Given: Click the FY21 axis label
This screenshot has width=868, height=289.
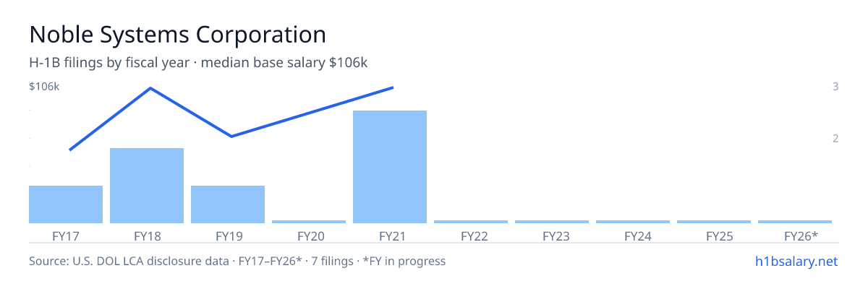Looking at the screenshot, I should [390, 236].
